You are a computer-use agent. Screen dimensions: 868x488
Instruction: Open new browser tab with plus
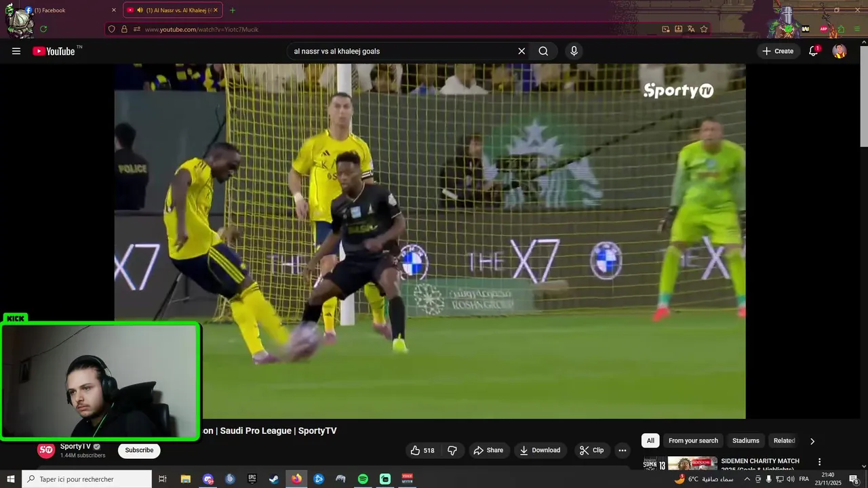233,10
